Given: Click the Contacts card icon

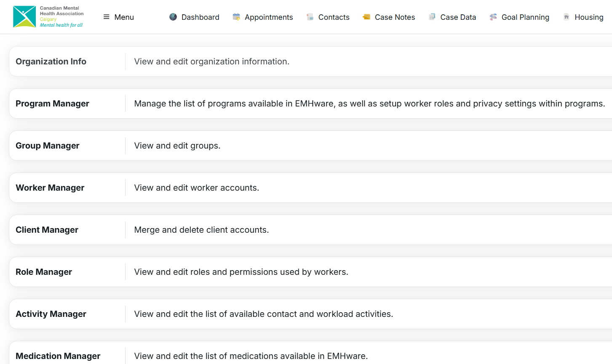Looking at the screenshot, I should (310, 17).
